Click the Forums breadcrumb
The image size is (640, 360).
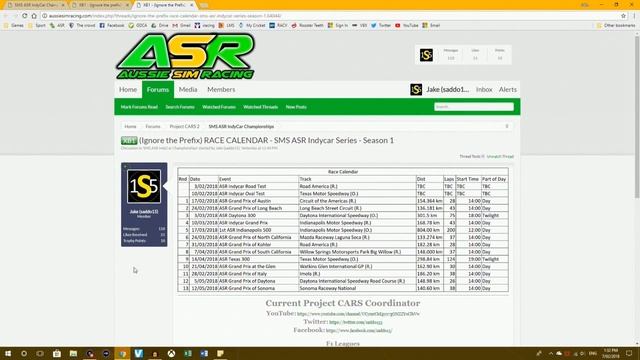pyautogui.click(x=153, y=127)
